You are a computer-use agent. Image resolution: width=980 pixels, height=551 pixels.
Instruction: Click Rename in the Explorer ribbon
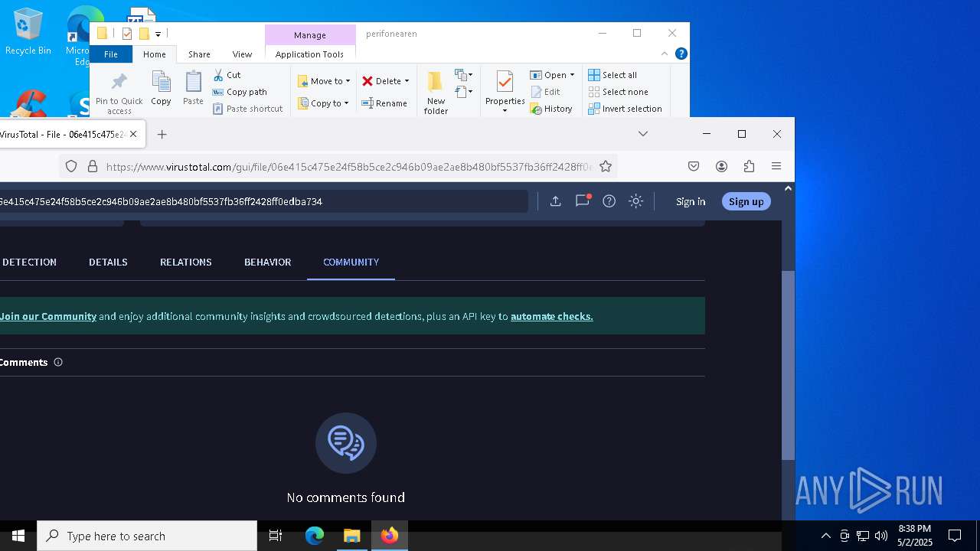[384, 103]
